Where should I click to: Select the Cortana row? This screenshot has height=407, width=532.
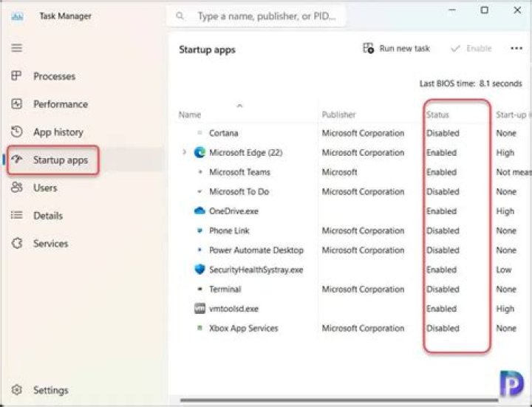point(353,133)
